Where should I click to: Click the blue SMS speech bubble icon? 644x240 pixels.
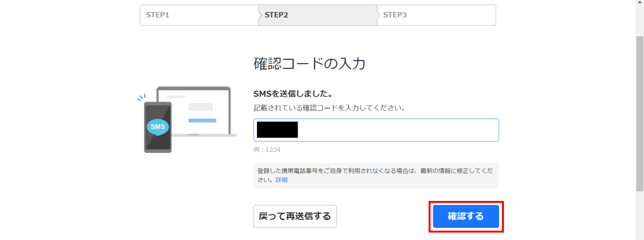click(158, 127)
